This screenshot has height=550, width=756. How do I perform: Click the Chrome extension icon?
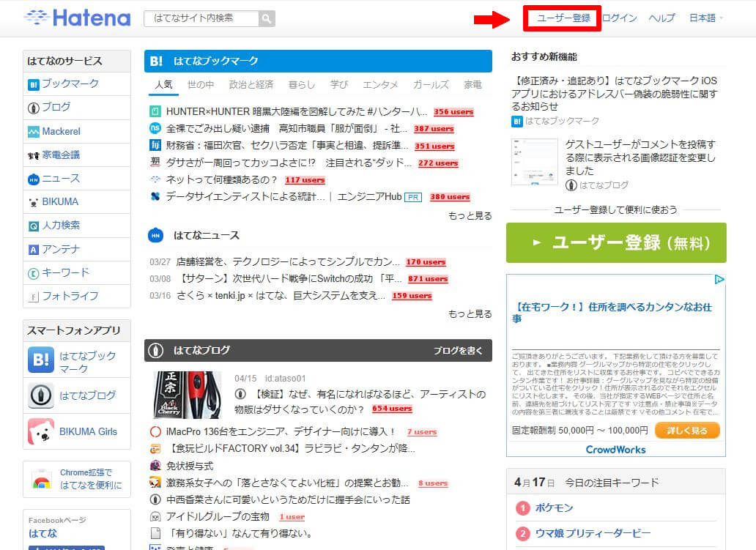[x=42, y=479]
